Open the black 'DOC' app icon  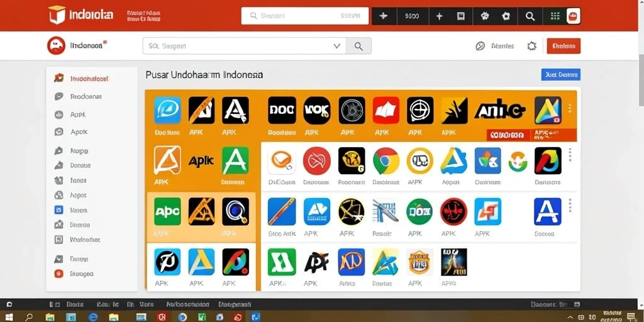(x=282, y=110)
